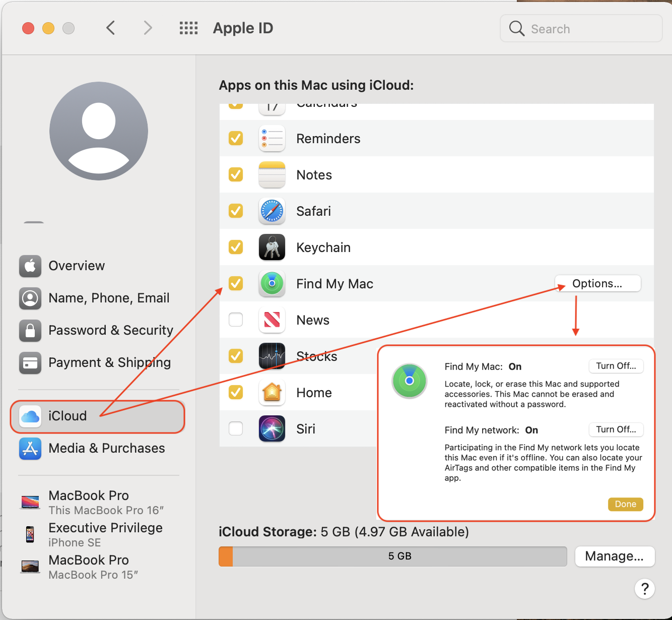This screenshot has width=672, height=620.
Task: Click the Siri label
Action: coord(306,429)
